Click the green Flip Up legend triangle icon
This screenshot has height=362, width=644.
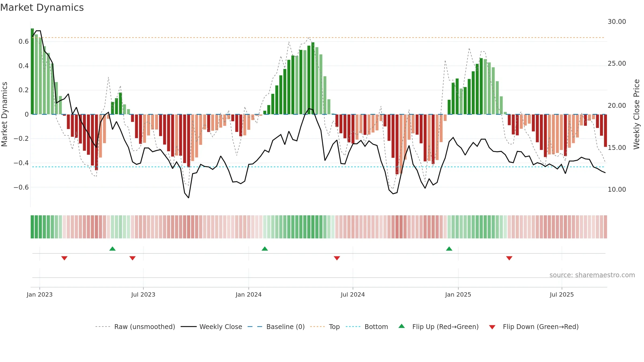pyautogui.click(x=401, y=326)
